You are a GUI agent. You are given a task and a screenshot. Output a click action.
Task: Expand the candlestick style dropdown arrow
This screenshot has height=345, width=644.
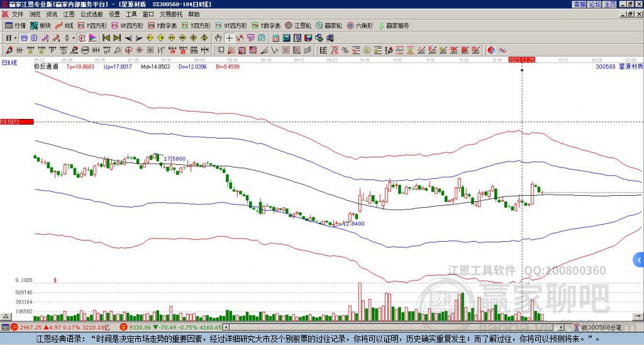[74, 38]
